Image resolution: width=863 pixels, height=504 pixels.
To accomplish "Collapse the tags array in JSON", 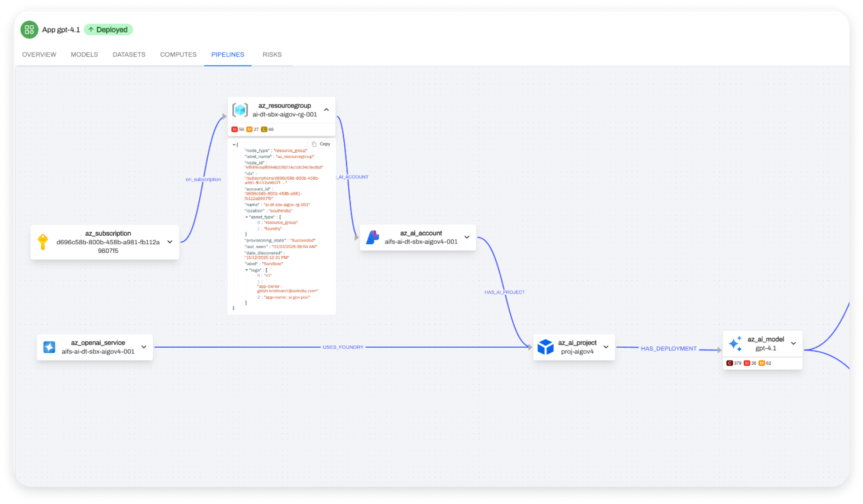I will pos(247,270).
